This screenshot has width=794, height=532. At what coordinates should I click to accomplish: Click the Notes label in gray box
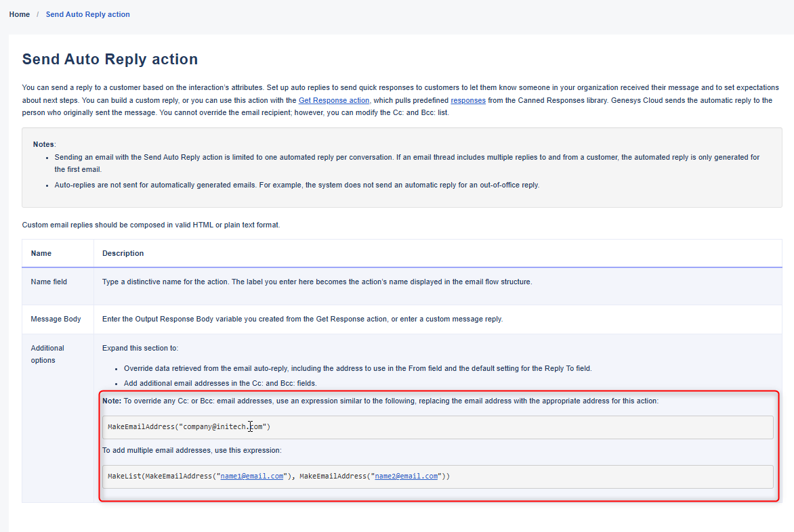(44, 144)
